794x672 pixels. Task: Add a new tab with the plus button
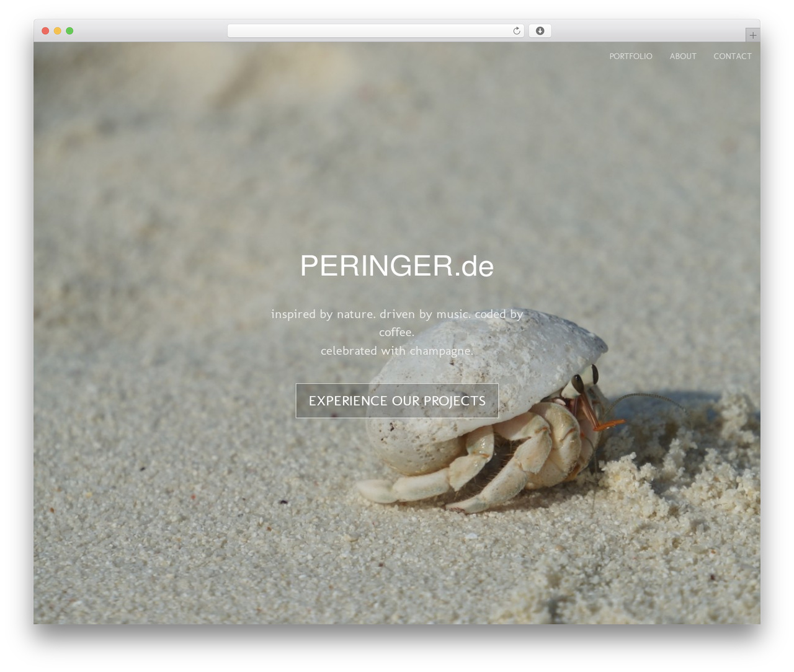(752, 35)
